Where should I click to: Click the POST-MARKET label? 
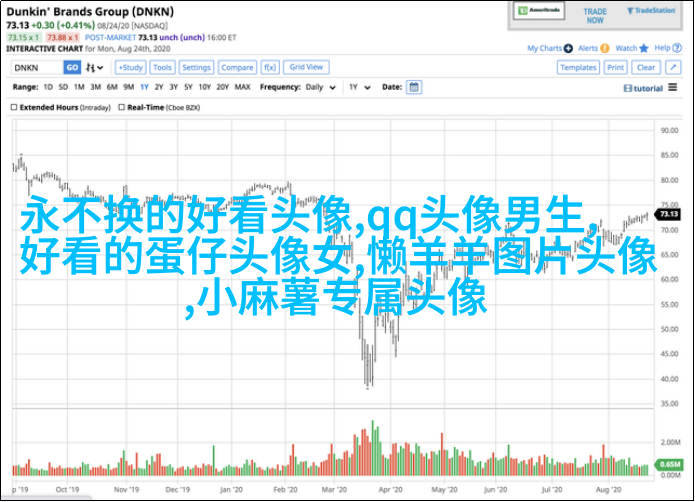pos(110,38)
